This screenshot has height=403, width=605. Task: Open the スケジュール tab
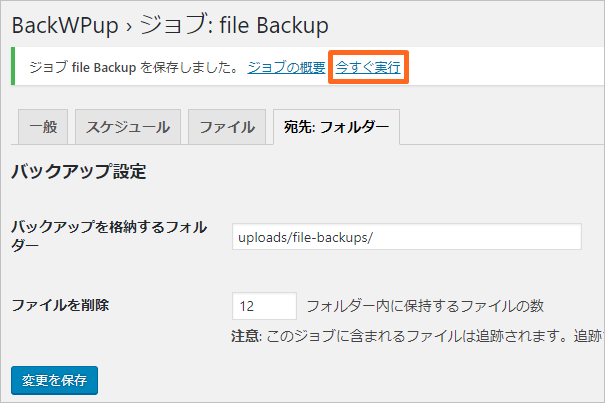click(127, 127)
